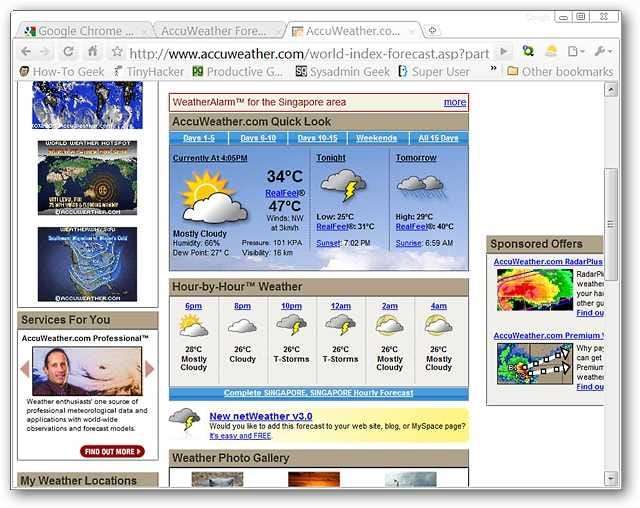Open the How-To Geek bookmark

coord(62,72)
